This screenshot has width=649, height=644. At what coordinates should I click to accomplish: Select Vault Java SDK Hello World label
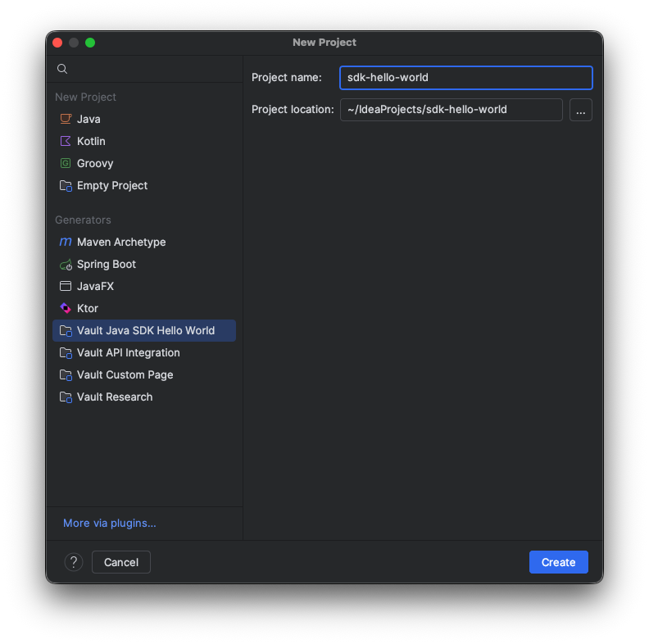(146, 331)
